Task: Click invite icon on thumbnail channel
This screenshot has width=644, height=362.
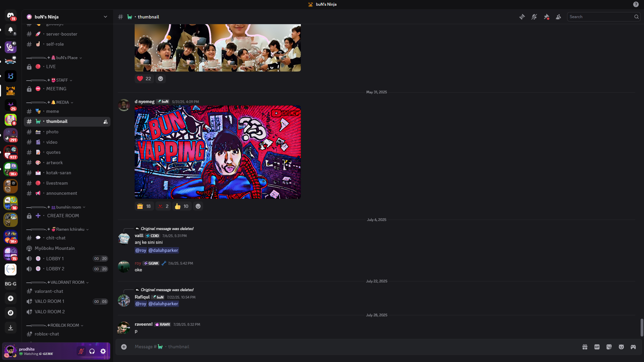Action: point(105,122)
